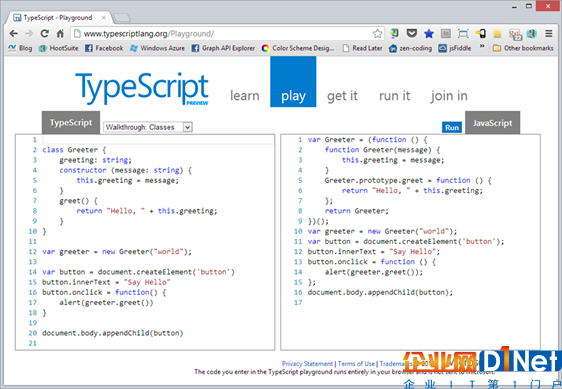This screenshot has width=562, height=389.
Task: Go to the browser home page icon
Action: (x=60, y=34)
